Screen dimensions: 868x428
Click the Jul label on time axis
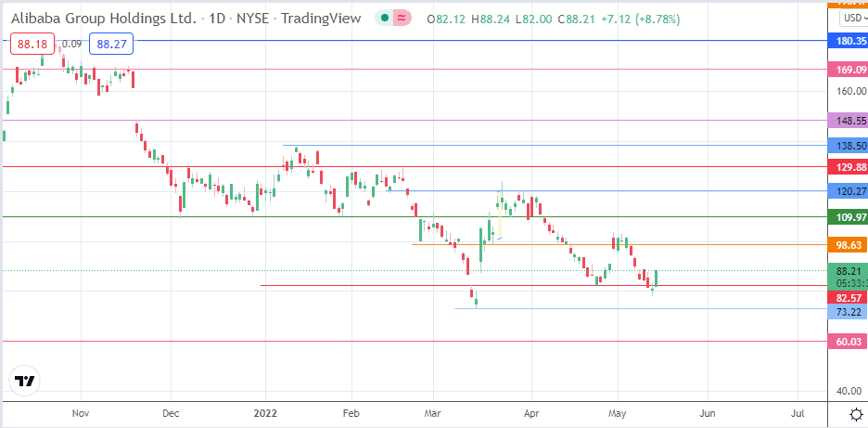coord(798,413)
